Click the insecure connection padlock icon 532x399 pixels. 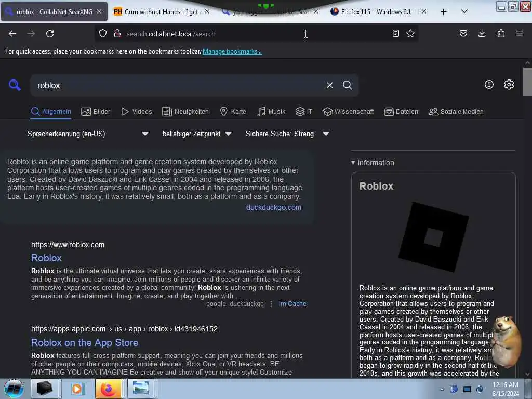click(x=117, y=34)
